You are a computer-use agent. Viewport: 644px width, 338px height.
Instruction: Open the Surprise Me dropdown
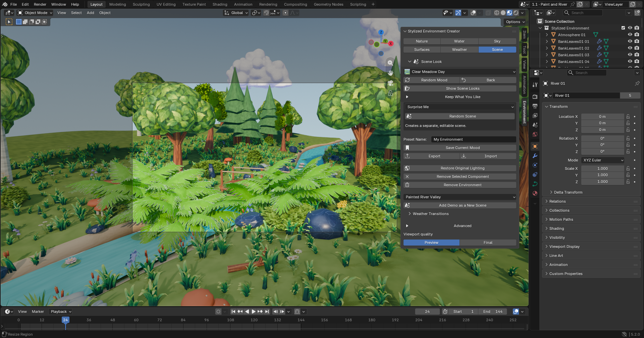click(460, 107)
